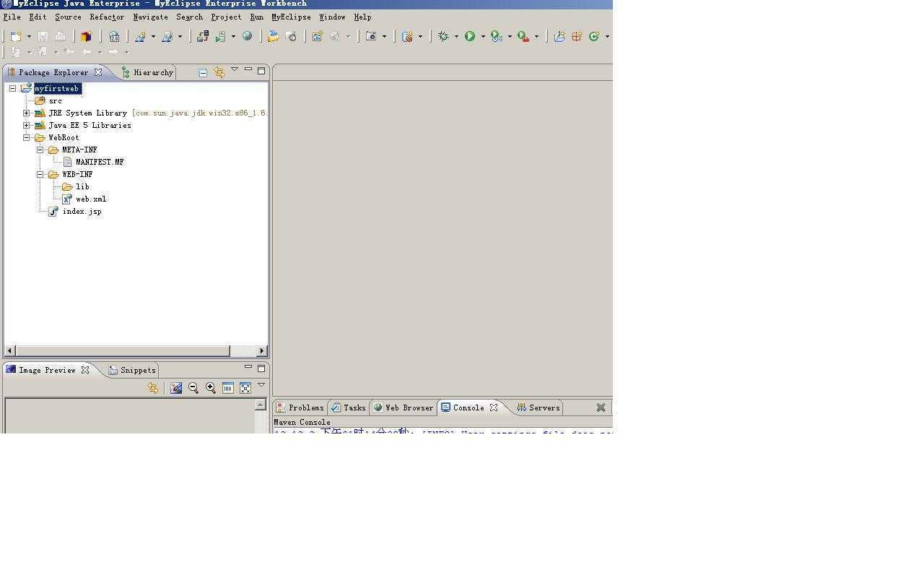Switch to the Hierarchy tab
Viewport: 924px width, 578px height.
(147, 72)
